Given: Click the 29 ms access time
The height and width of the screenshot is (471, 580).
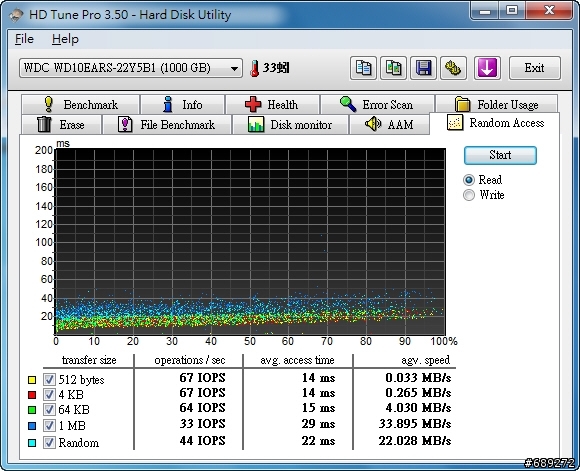Looking at the screenshot, I should tap(318, 424).
